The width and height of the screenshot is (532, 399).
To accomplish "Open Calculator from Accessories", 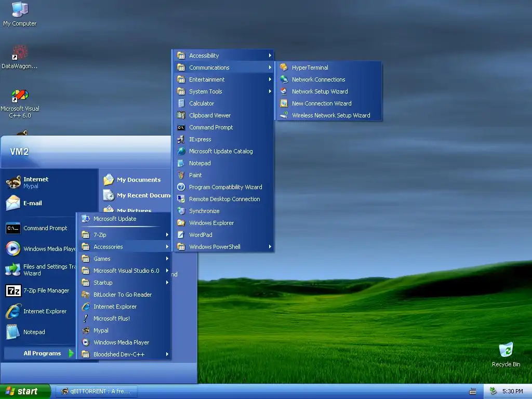I will (x=223, y=103).
